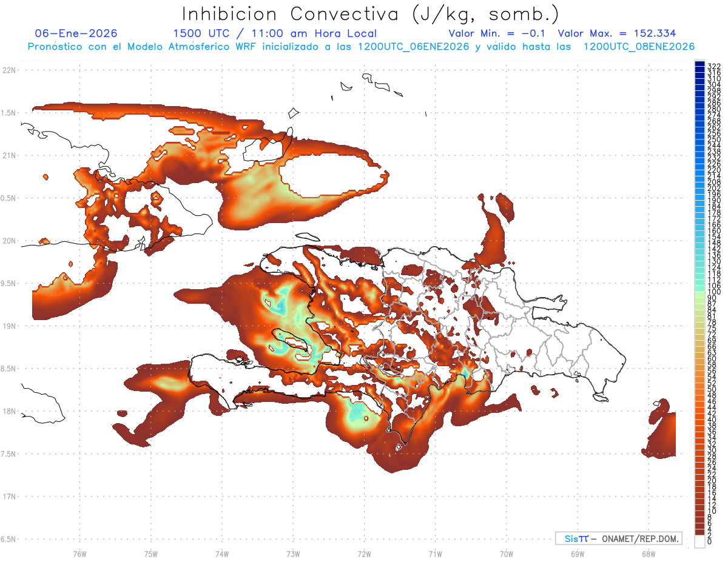Click the colorbar value "322"

tap(714, 66)
